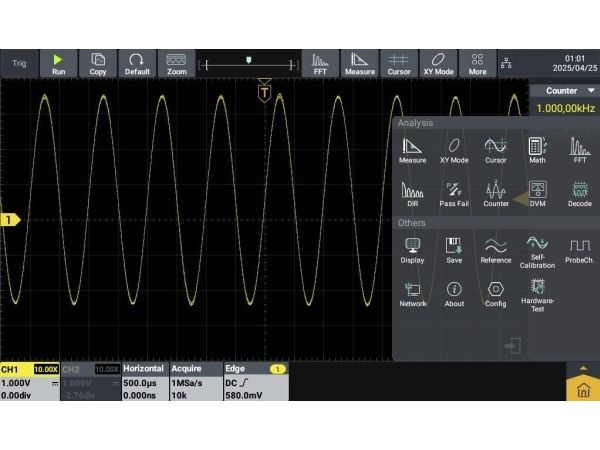Open the Save menu
Screen dimensions: 600x450
[454, 251]
